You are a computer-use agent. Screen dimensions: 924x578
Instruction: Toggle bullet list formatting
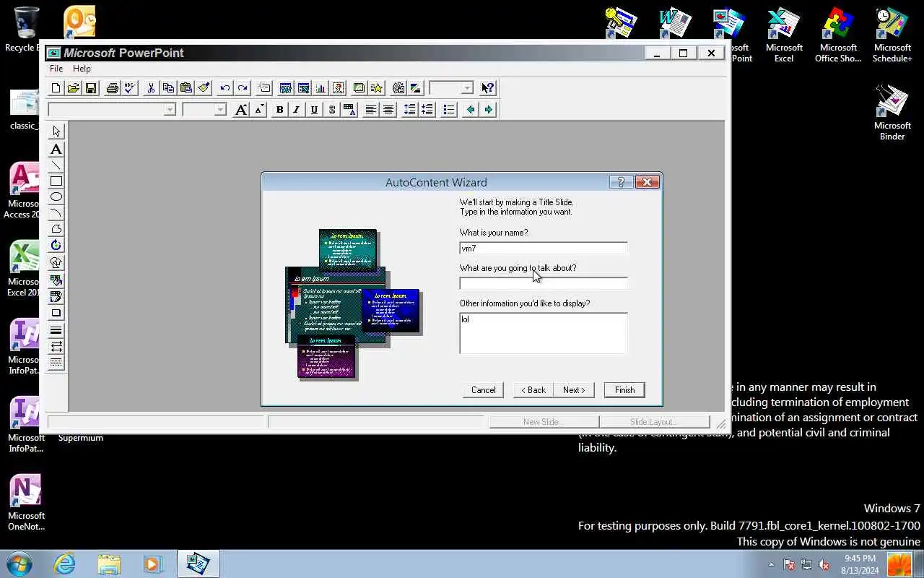[x=449, y=110]
